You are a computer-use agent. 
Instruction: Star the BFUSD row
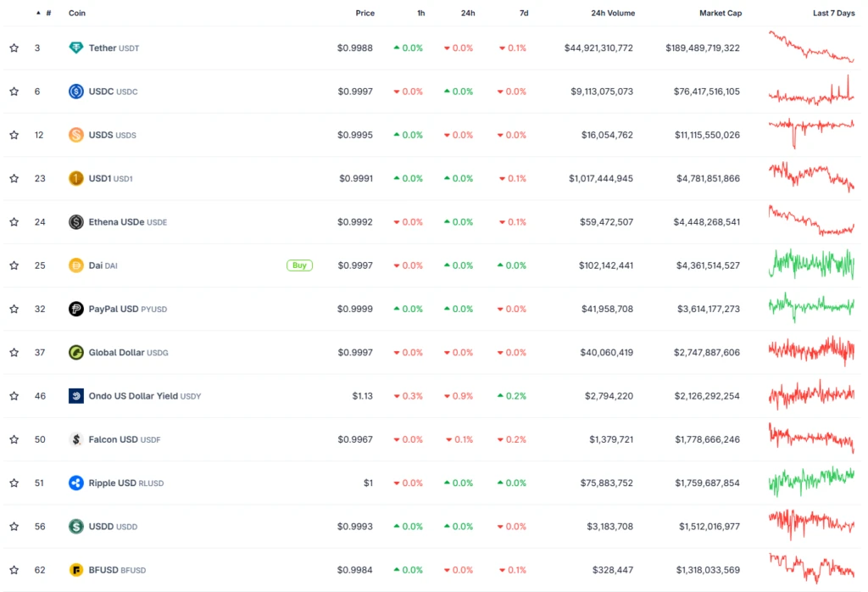tap(14, 569)
